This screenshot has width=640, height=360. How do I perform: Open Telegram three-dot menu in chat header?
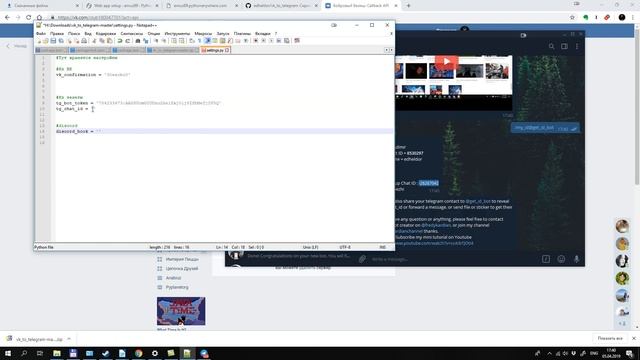577,47
